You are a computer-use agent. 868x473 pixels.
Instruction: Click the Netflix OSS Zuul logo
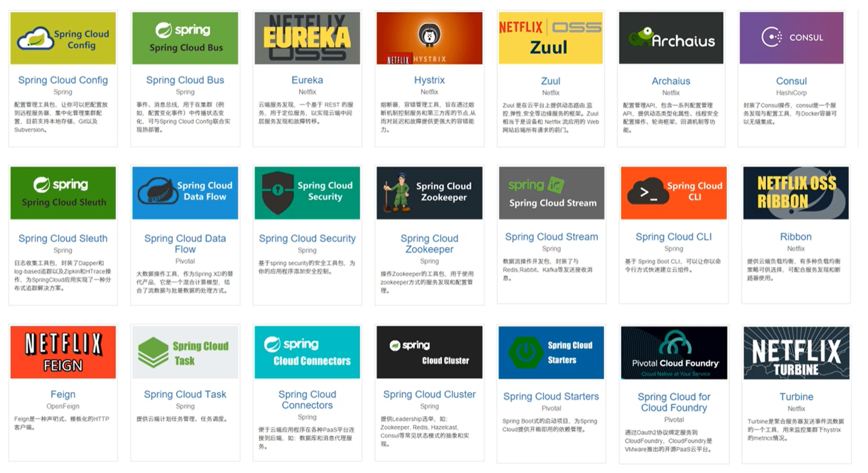(x=550, y=38)
